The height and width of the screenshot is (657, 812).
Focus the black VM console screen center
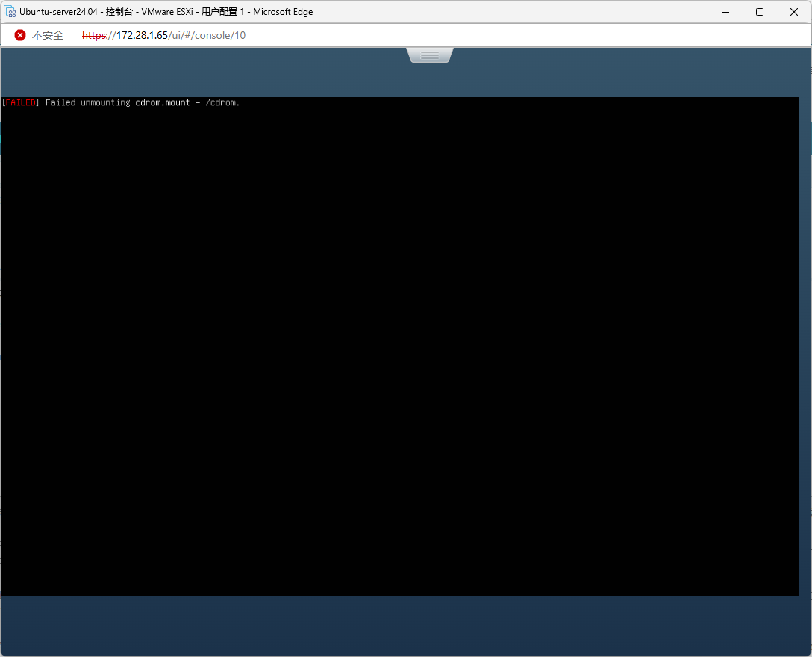tap(400, 346)
